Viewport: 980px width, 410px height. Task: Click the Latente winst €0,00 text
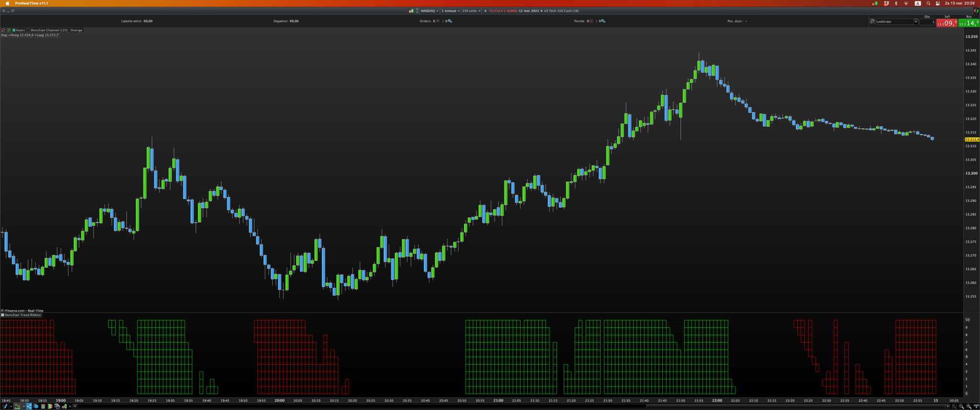137,21
